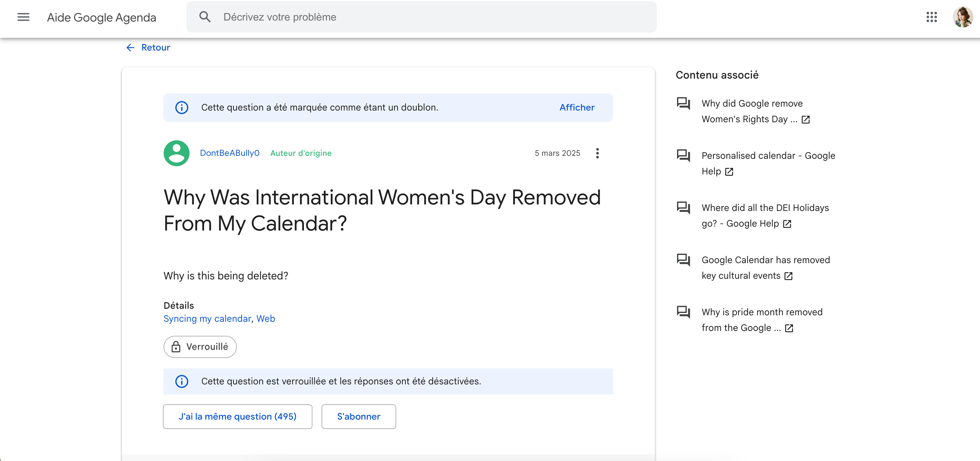Click the search magnifier icon
This screenshot has height=461, width=980.
point(205,17)
